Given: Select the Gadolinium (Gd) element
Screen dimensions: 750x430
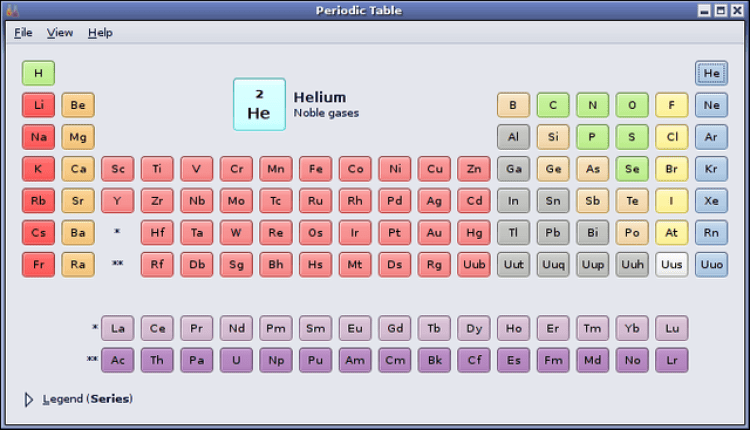Looking at the screenshot, I should coord(395,328).
